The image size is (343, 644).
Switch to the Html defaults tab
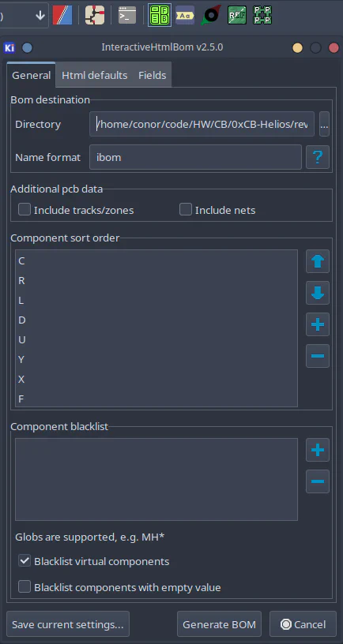point(95,75)
